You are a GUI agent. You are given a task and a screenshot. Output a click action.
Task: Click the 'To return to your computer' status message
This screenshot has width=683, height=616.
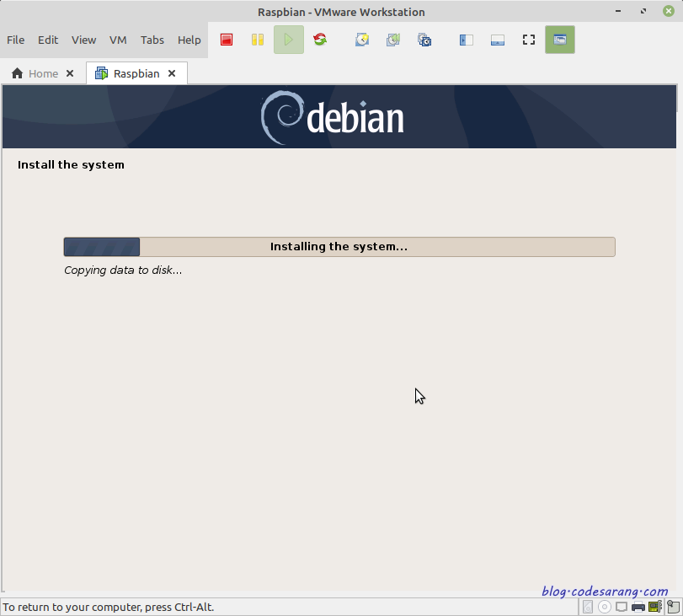coord(109,607)
